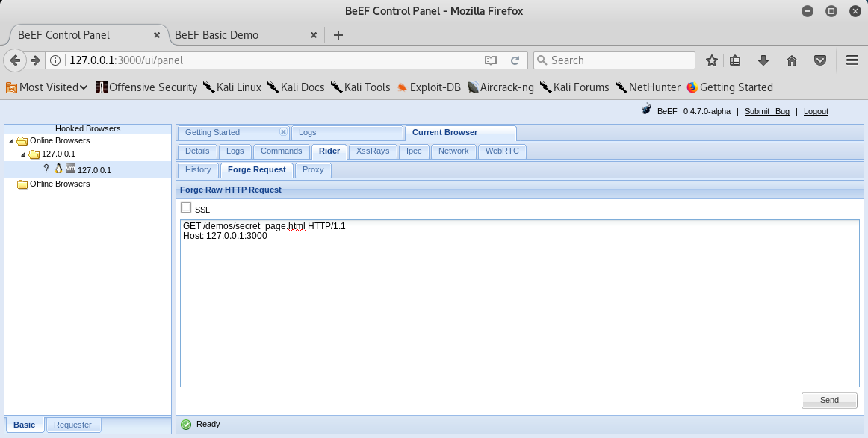This screenshot has width=868, height=438.
Task: Open the Getting Started bookmark
Action: (730, 87)
